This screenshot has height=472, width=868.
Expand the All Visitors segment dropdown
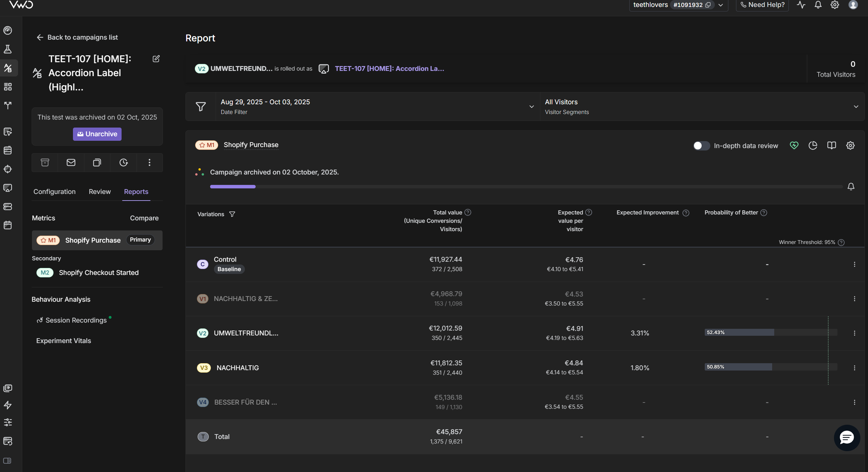(x=856, y=106)
